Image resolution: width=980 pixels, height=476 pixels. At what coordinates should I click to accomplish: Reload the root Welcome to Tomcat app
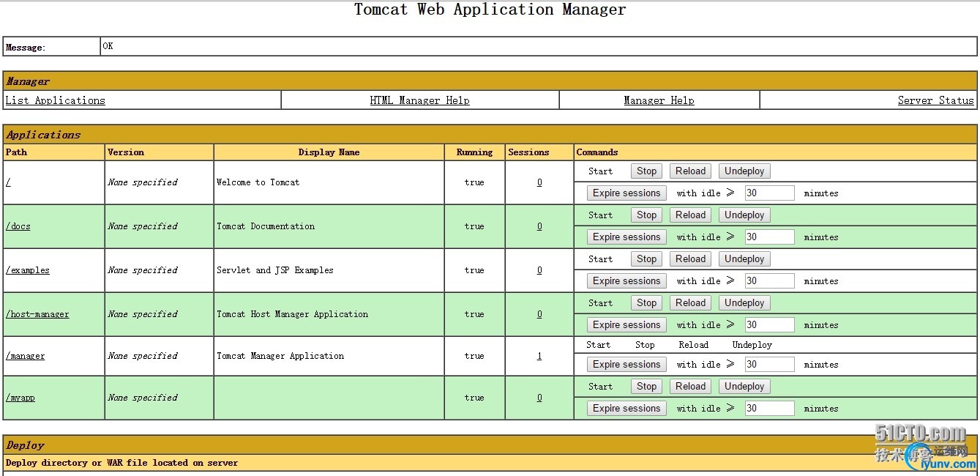[x=691, y=171]
